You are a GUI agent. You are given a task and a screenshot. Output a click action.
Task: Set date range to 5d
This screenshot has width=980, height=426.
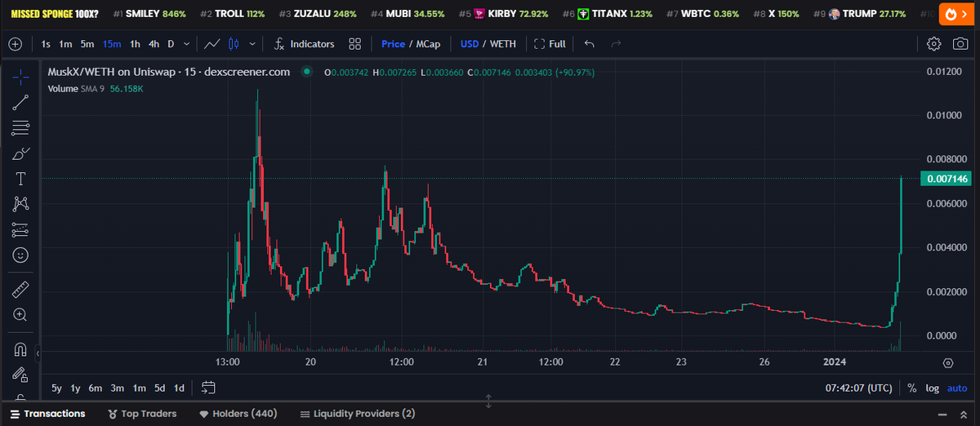[x=159, y=388]
